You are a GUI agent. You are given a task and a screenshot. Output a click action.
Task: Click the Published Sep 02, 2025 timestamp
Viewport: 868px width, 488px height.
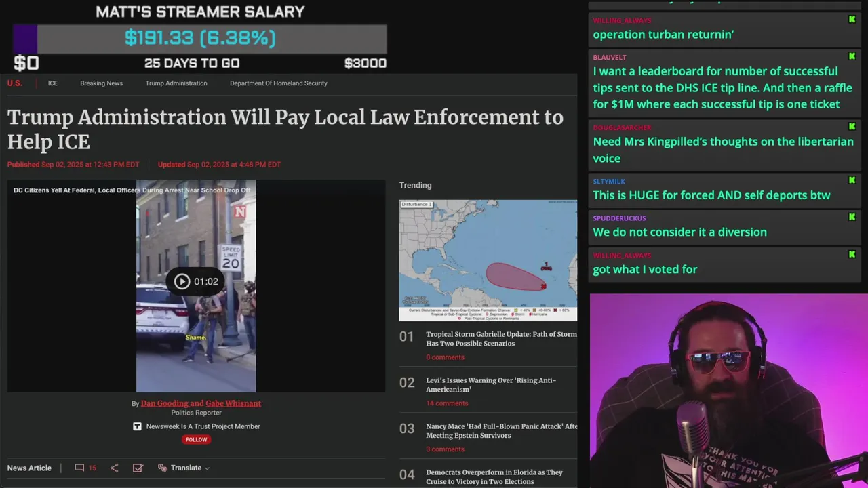pos(73,164)
